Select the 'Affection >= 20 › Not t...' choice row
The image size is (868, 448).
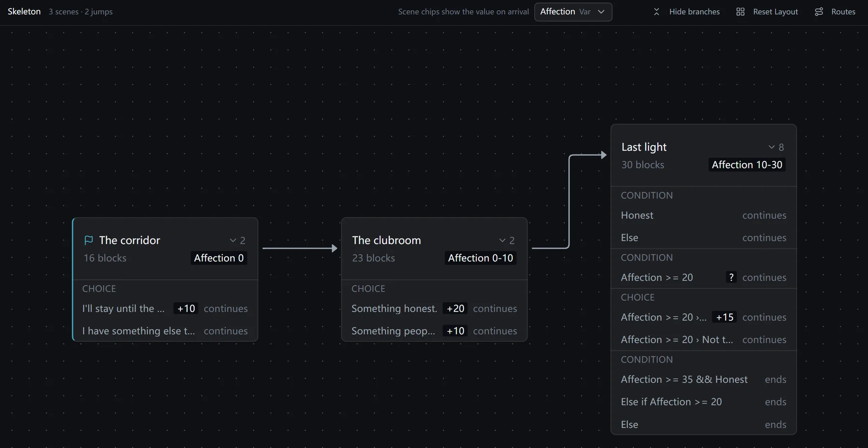[x=704, y=339]
